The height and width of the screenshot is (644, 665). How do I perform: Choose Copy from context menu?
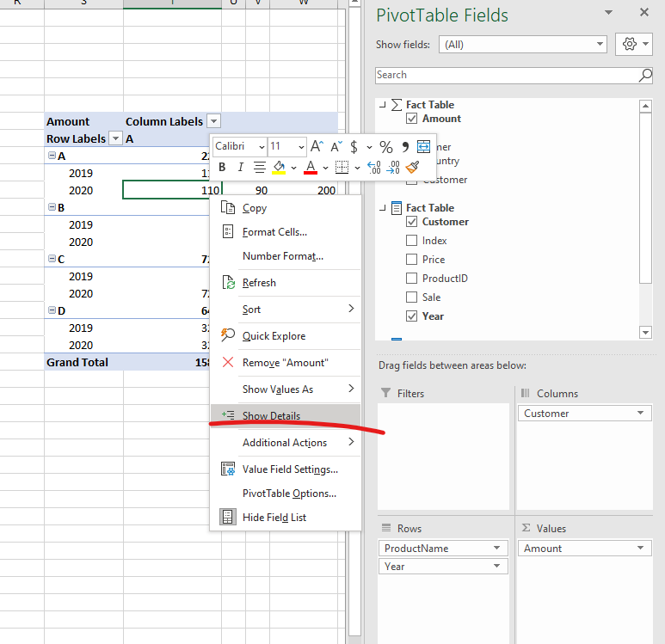point(286,208)
